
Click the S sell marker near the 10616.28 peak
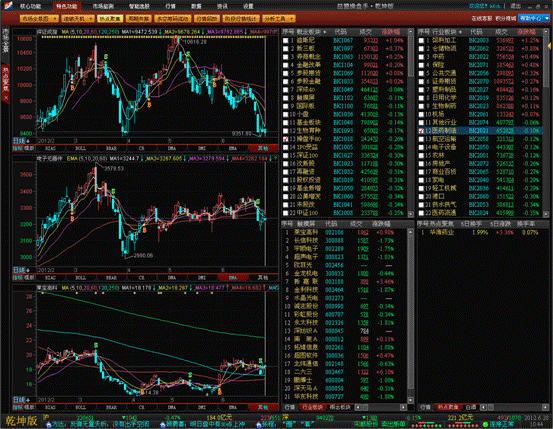click(188, 54)
